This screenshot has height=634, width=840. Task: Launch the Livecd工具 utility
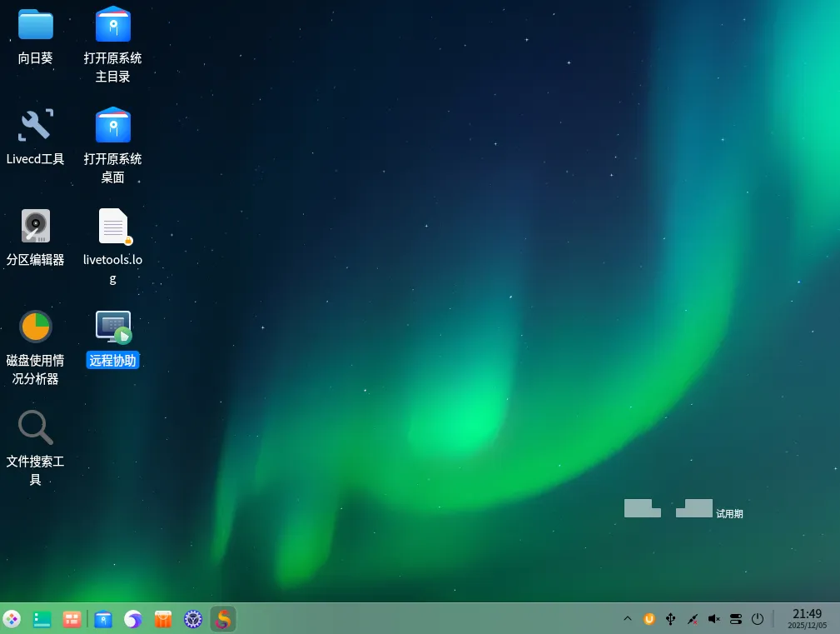point(35,125)
